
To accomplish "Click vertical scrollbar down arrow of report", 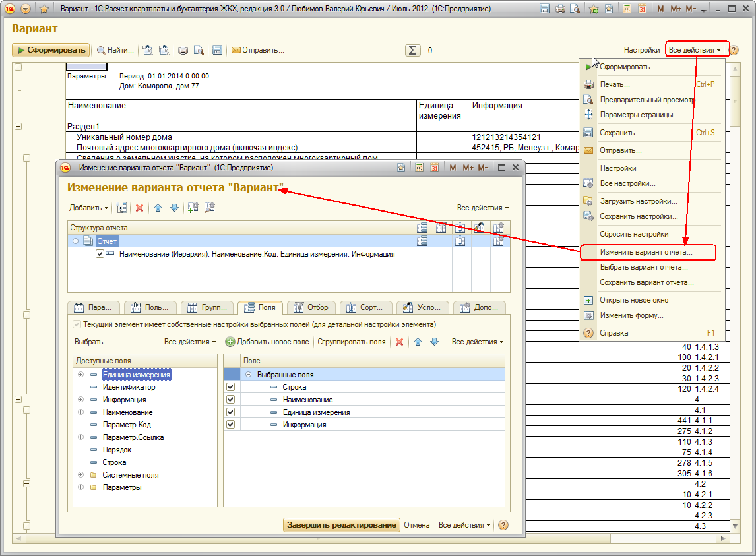I will click(735, 526).
